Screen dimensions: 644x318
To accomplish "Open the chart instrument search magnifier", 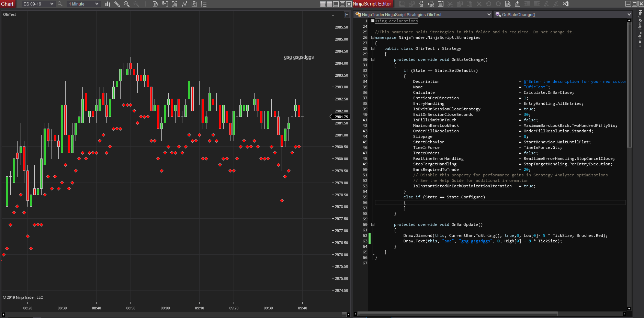I will pos(60,4).
